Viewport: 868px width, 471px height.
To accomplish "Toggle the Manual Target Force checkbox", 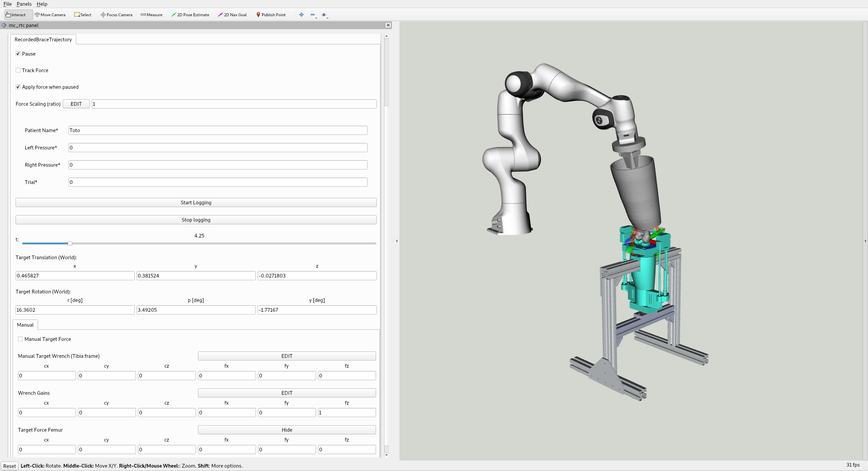I will click(20, 339).
